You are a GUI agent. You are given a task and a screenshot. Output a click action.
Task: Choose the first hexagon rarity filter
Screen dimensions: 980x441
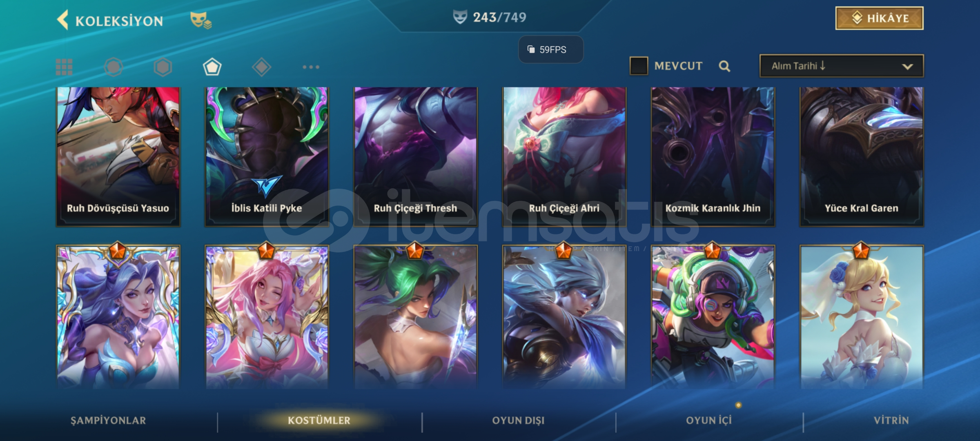point(114,67)
